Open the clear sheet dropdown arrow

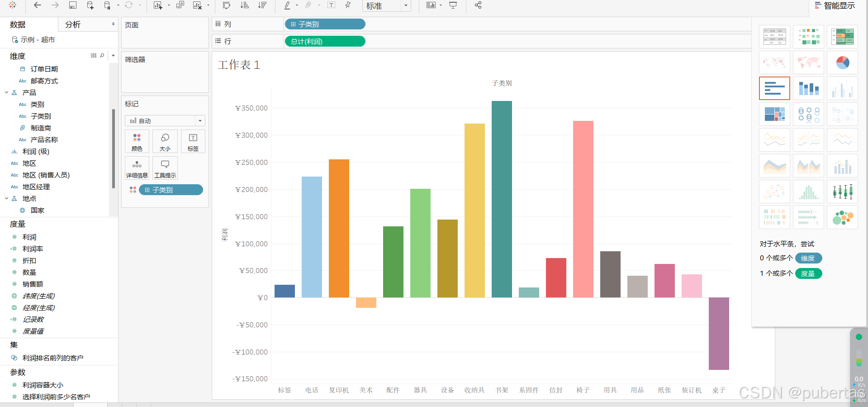tap(208, 5)
